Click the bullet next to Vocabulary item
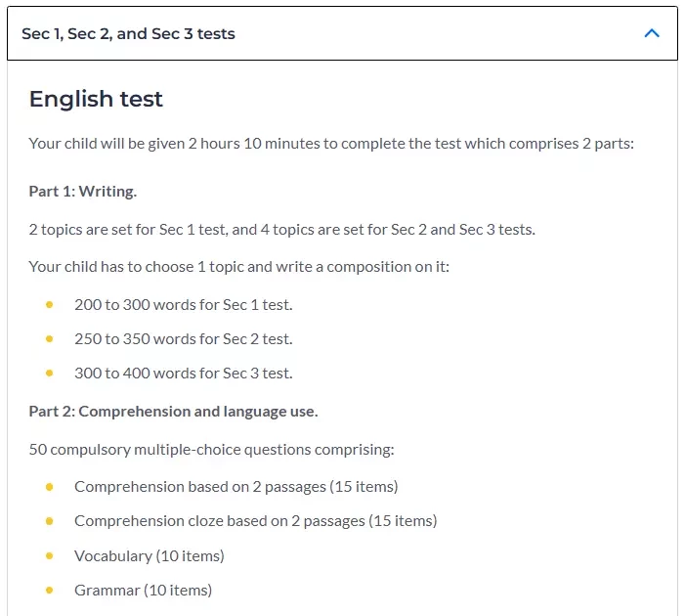This screenshot has height=616, width=685. [x=50, y=555]
